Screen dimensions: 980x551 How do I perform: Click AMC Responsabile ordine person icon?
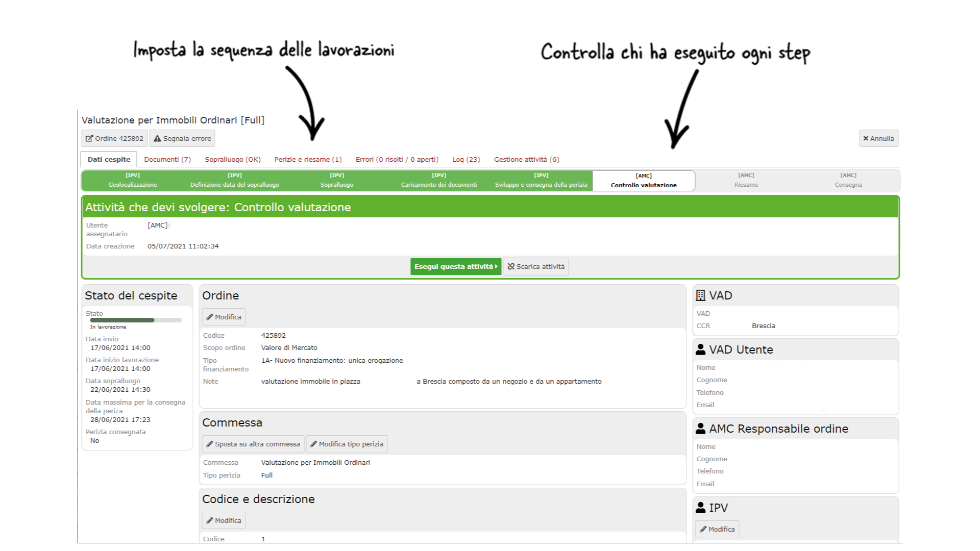click(701, 429)
